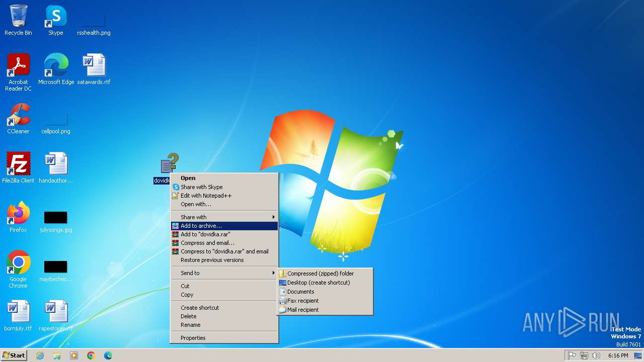Send to Fax recipient

pyautogui.click(x=326, y=301)
